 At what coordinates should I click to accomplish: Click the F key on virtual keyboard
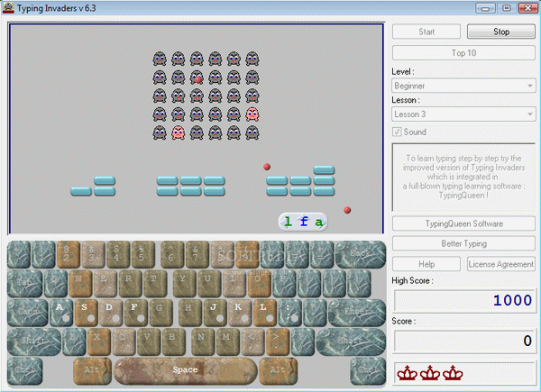point(135,313)
